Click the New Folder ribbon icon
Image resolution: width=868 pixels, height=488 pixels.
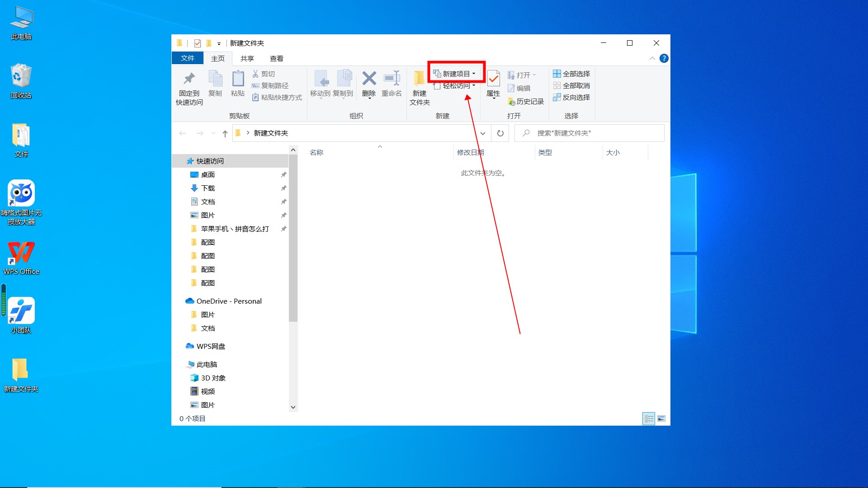pos(419,79)
